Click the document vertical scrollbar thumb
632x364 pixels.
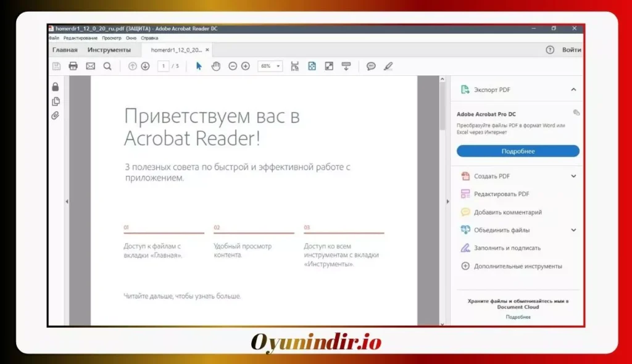click(442, 106)
